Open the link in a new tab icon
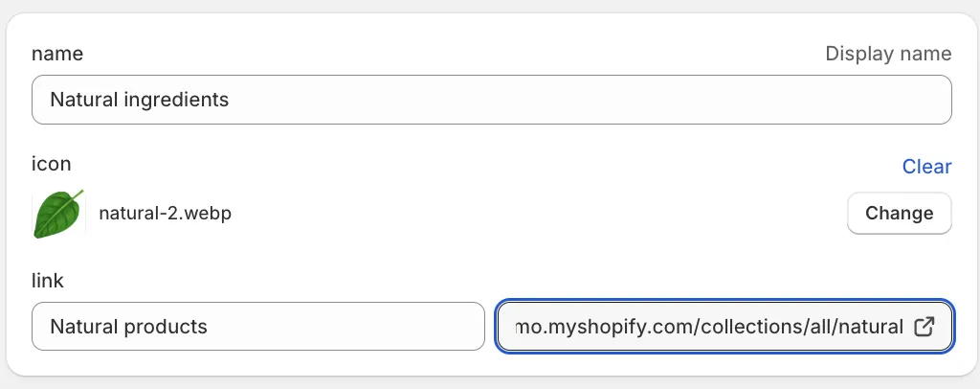Image resolution: width=980 pixels, height=389 pixels. (924, 327)
